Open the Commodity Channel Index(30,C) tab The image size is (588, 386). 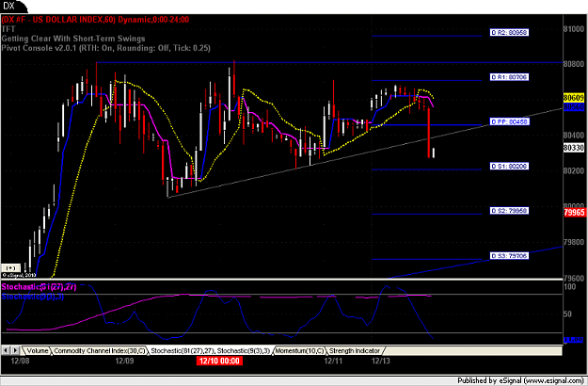99,351
